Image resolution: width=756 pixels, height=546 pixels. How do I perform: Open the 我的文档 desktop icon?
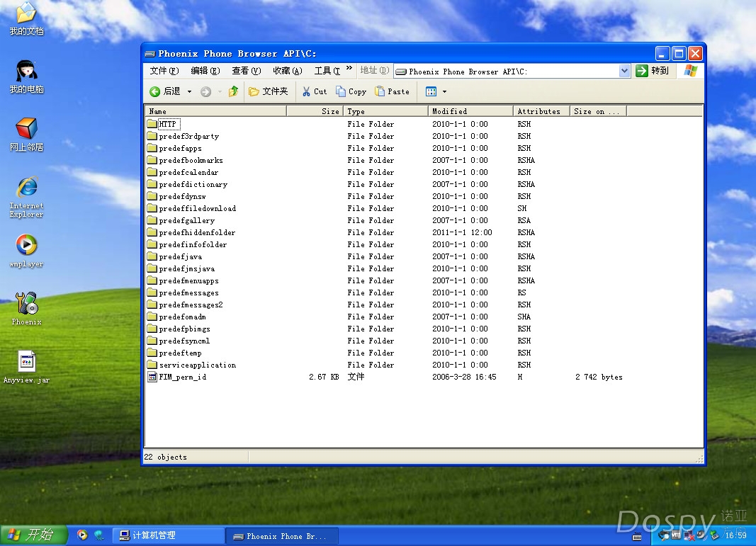[x=26, y=19]
